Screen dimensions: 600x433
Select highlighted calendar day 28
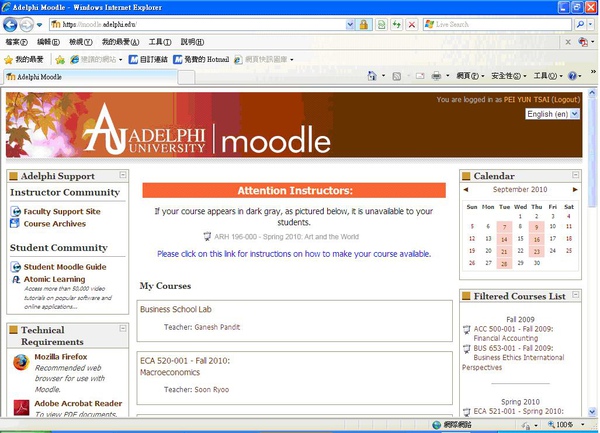click(504, 264)
